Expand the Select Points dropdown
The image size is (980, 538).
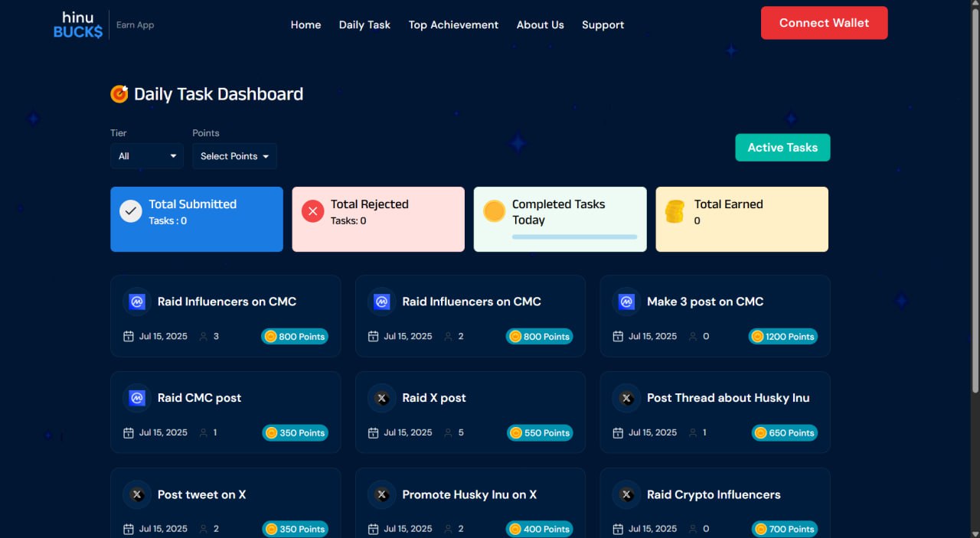pyautogui.click(x=234, y=156)
